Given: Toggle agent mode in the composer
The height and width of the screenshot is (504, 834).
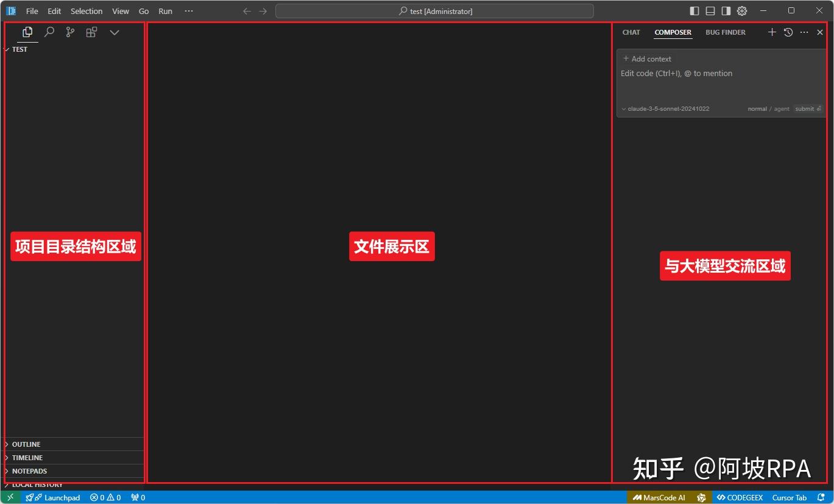Looking at the screenshot, I should [x=782, y=108].
